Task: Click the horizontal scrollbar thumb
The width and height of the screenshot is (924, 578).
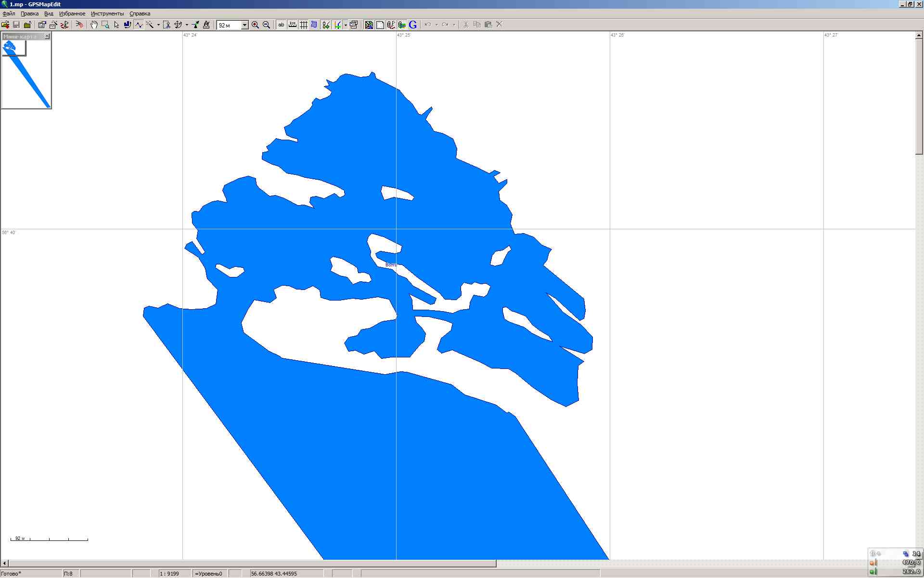Action: (253, 563)
